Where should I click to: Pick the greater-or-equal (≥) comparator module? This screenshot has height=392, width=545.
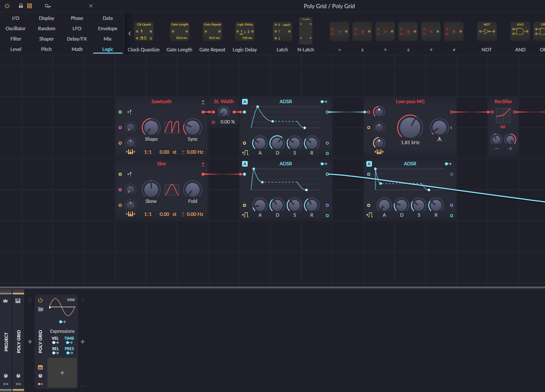click(362, 32)
